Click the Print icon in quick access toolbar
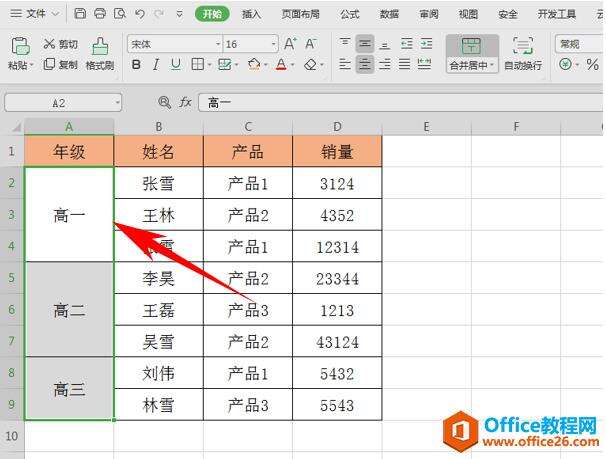The height and width of the screenshot is (459, 606). point(100,14)
